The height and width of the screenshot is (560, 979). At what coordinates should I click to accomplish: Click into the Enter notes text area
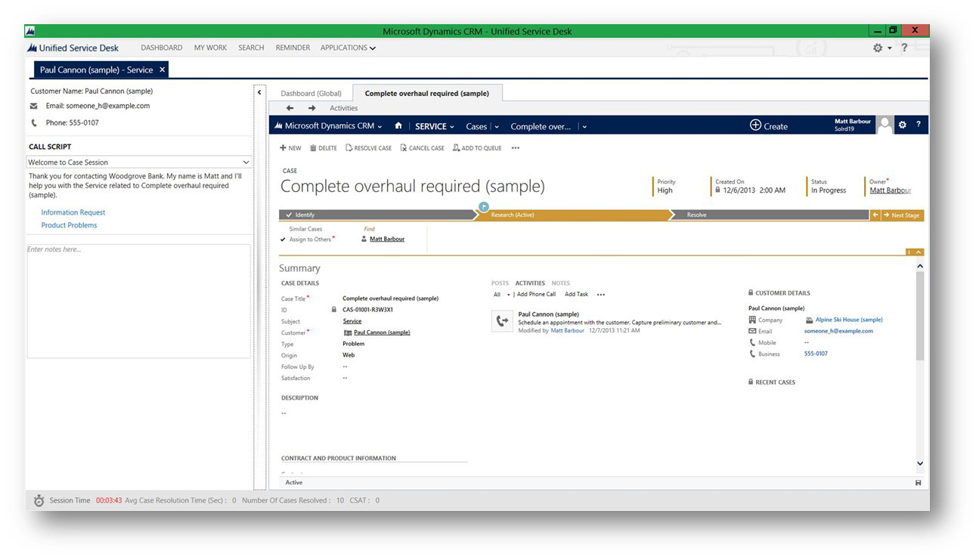point(138,301)
